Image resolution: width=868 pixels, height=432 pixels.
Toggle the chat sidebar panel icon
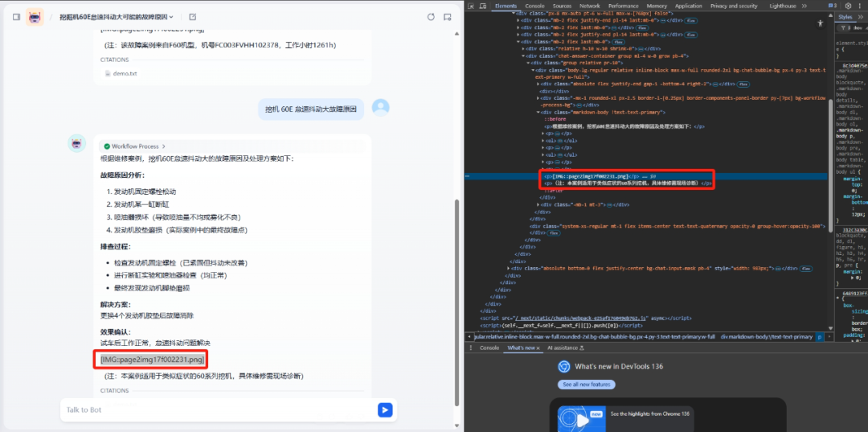(x=17, y=17)
